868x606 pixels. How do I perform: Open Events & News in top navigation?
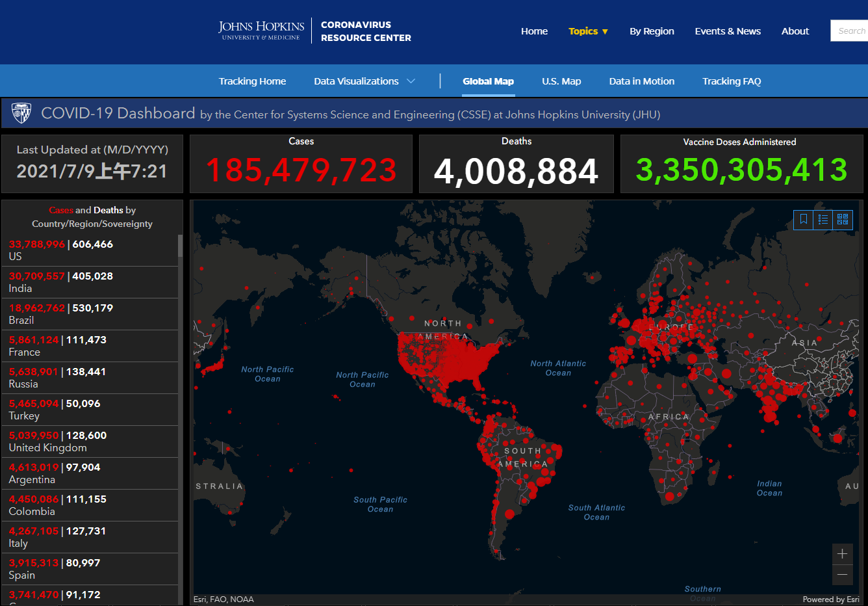coord(727,31)
